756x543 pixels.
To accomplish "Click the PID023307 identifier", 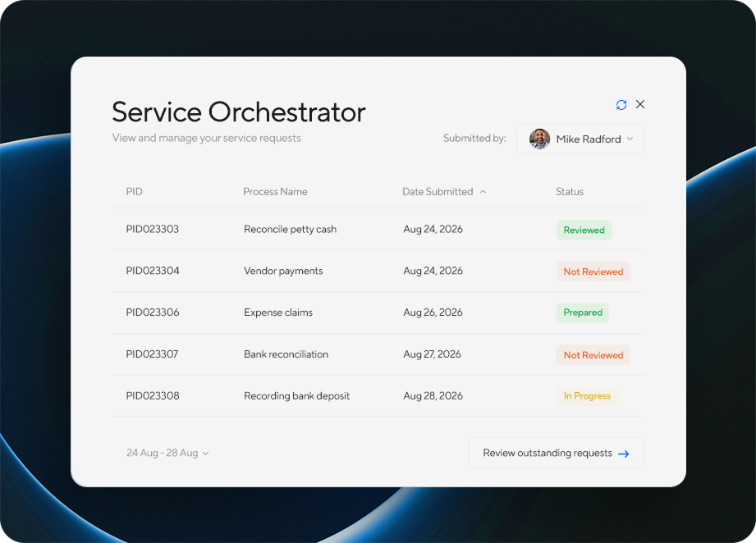I will tap(152, 354).
